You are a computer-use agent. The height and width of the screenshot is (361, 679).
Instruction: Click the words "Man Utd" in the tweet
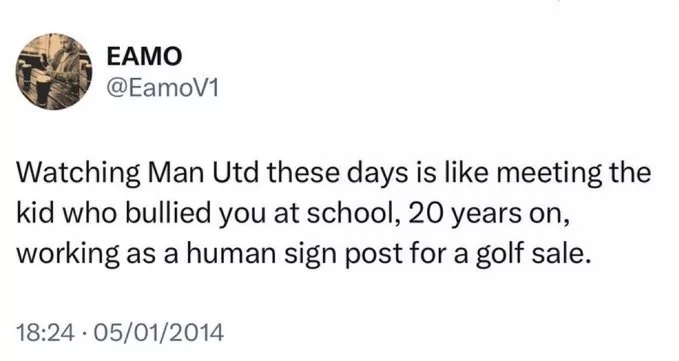pyautogui.click(x=203, y=173)
